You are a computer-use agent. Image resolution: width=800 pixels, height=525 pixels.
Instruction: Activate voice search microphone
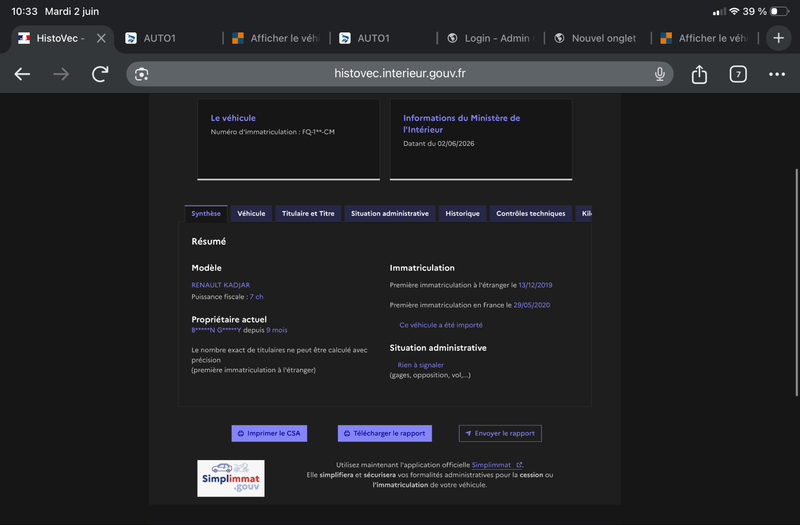[x=660, y=74]
